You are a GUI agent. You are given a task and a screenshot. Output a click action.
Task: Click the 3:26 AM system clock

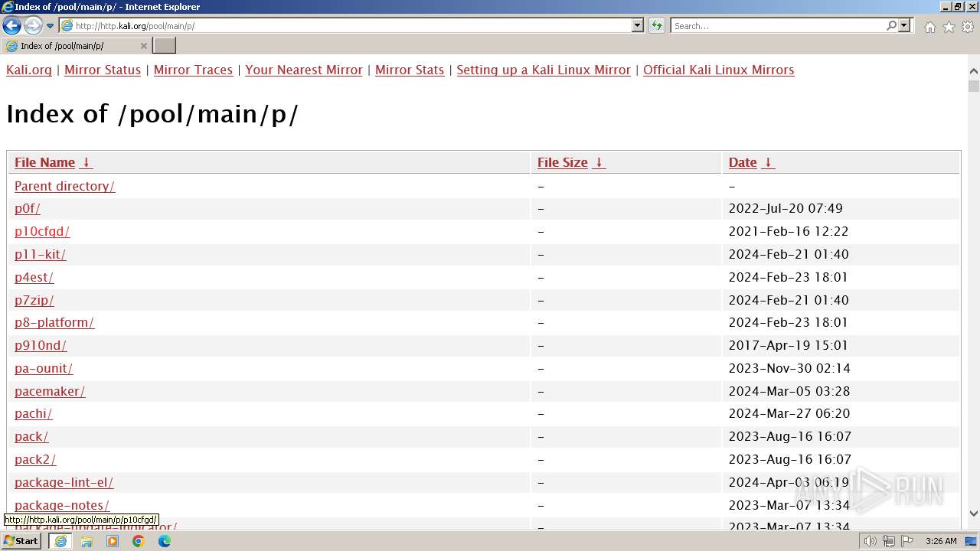click(941, 541)
